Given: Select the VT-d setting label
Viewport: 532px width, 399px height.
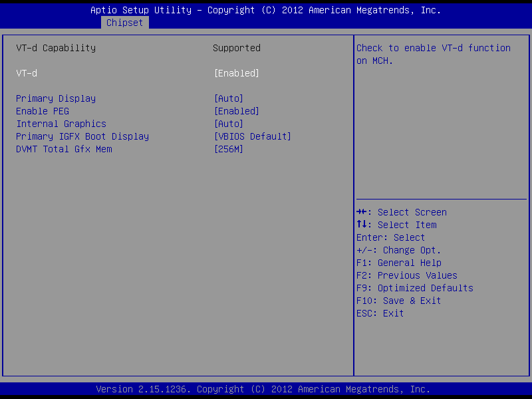Looking at the screenshot, I should (27, 73).
